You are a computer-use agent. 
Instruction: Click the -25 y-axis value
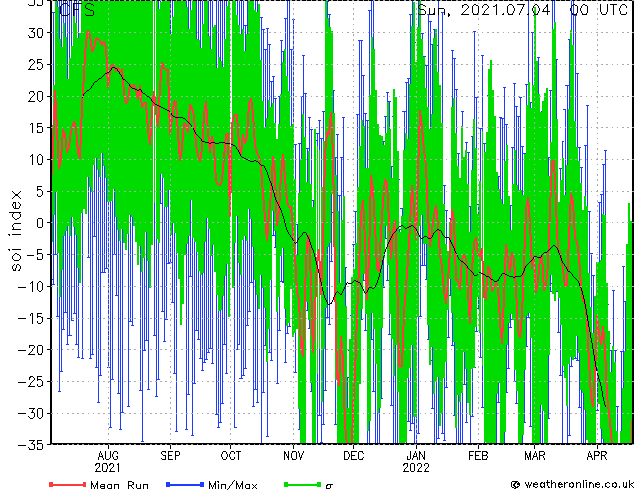pos(32,382)
